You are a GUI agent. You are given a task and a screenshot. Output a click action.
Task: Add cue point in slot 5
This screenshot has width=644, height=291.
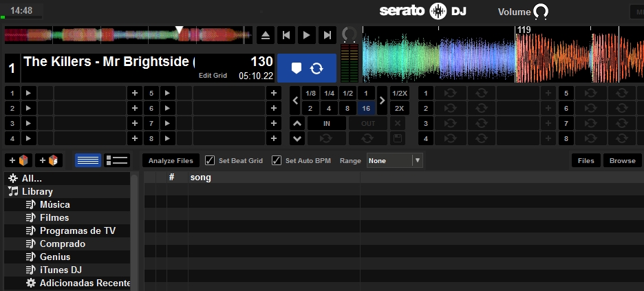[274, 93]
